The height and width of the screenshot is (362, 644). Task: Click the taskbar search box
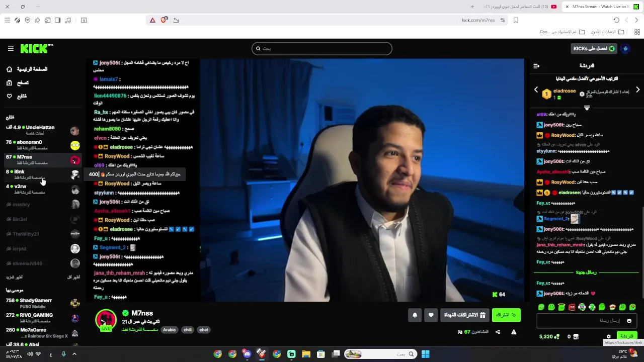[380, 354]
